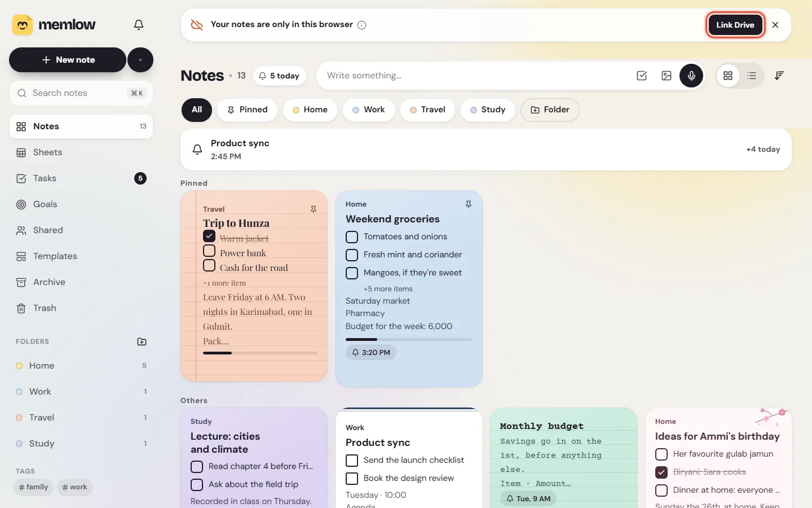
Task: Dismiss the browser-only notes banner
Action: coord(775,25)
